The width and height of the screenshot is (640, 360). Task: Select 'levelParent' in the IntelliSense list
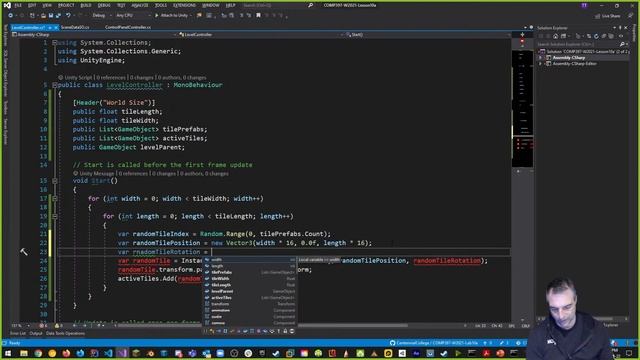pyautogui.click(x=249, y=291)
